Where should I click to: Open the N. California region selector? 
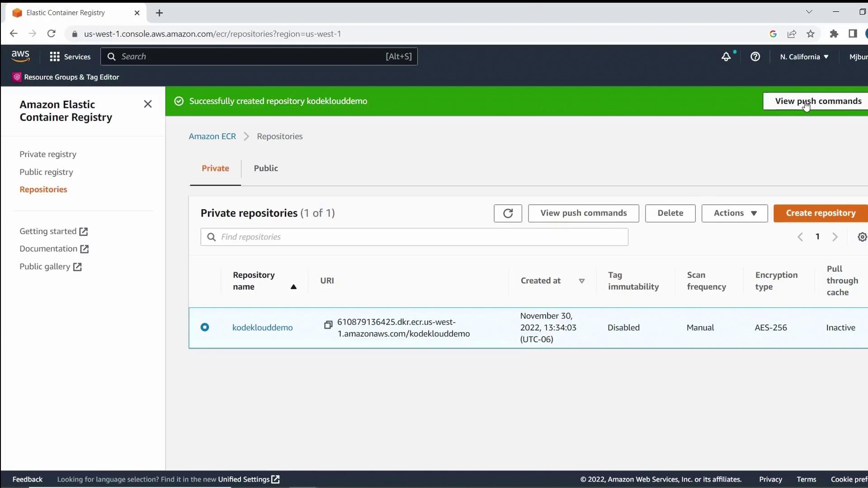[x=804, y=57]
